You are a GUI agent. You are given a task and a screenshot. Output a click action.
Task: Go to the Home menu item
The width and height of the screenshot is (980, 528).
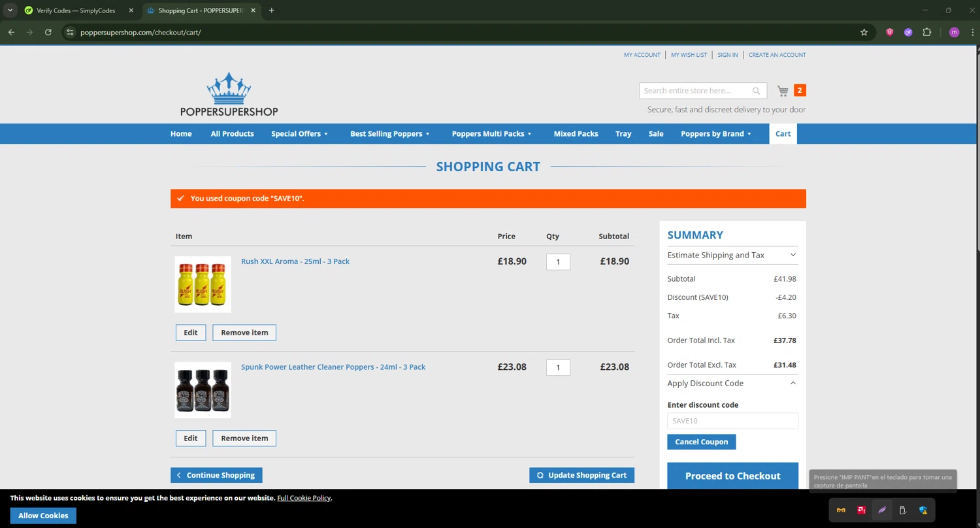pos(181,134)
